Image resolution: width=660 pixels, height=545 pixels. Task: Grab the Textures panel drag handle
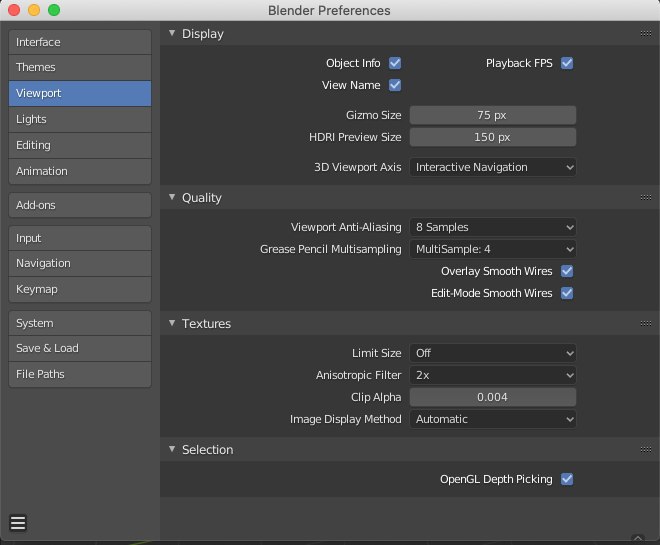(x=646, y=323)
